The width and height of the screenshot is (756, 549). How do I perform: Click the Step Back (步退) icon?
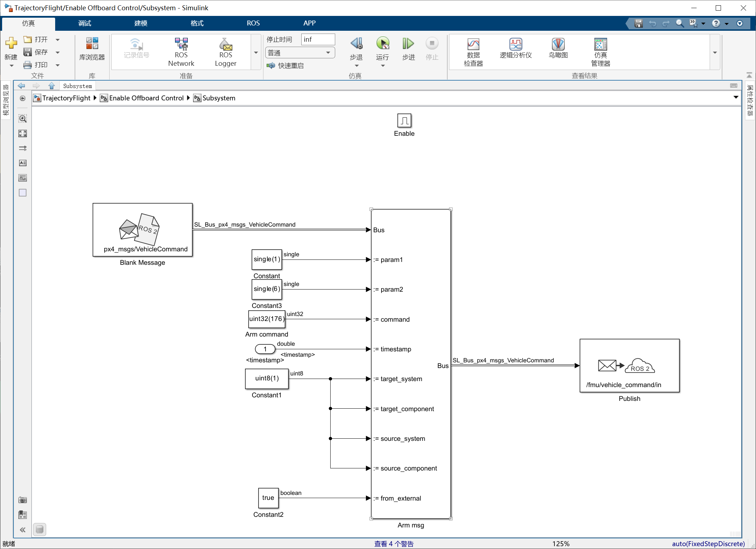(x=356, y=43)
